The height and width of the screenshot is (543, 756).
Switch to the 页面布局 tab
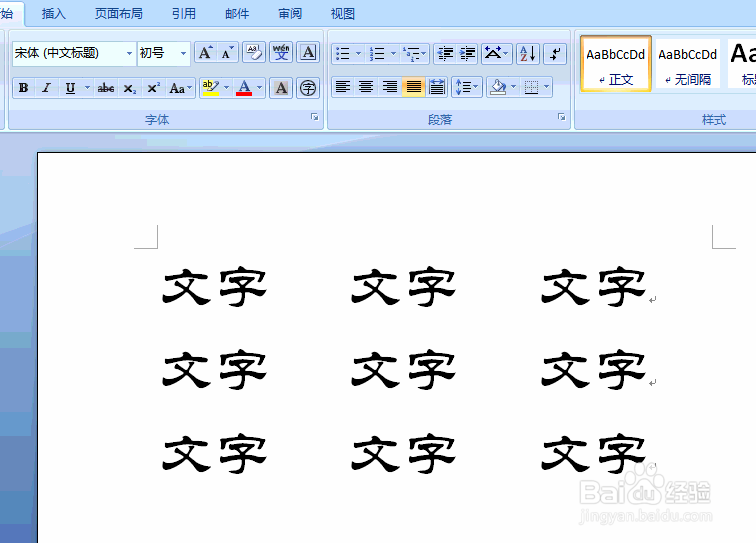tap(119, 14)
